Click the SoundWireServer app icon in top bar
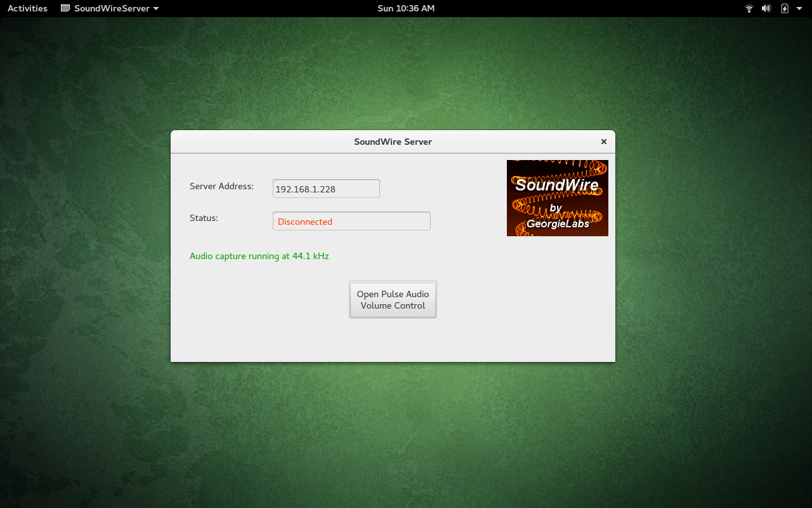 coord(65,8)
